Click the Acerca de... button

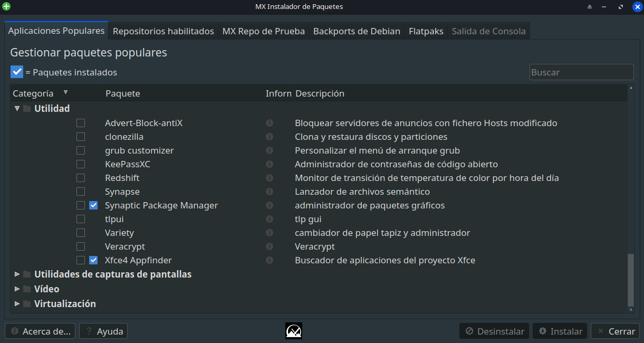click(x=40, y=331)
